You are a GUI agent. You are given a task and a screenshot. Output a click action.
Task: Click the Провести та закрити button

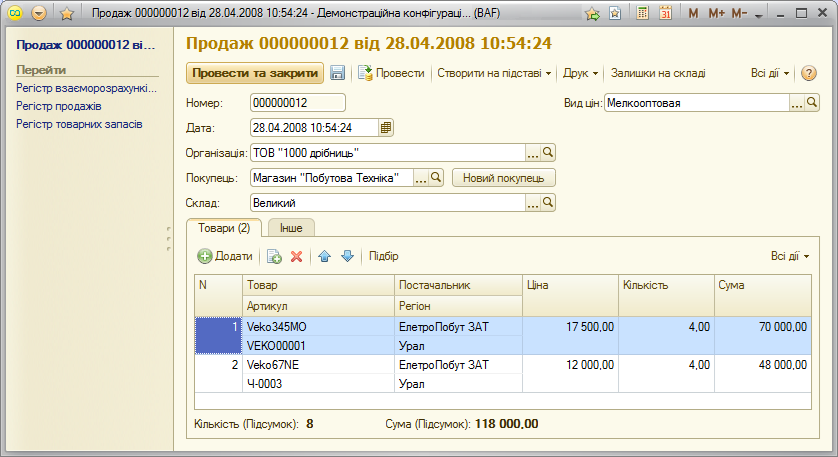(x=255, y=73)
